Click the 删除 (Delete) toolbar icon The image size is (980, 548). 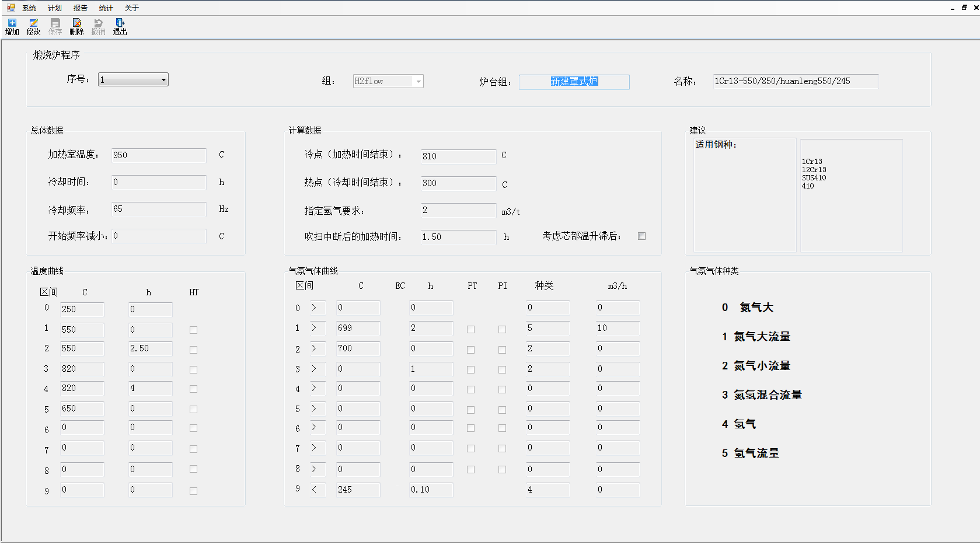tap(76, 26)
